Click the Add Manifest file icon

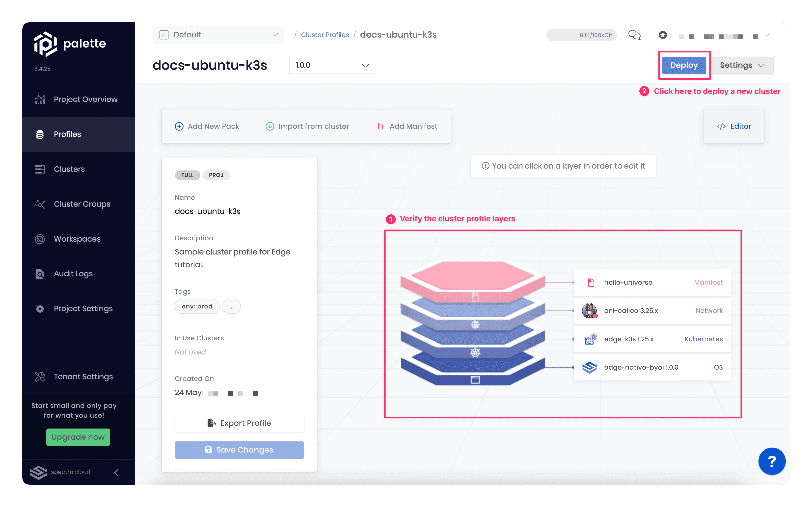point(380,126)
